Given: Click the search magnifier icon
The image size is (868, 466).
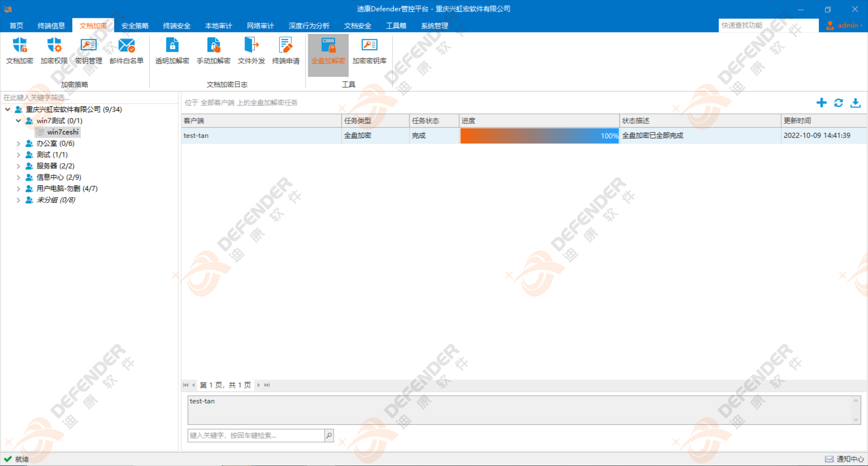Looking at the screenshot, I should click(329, 435).
